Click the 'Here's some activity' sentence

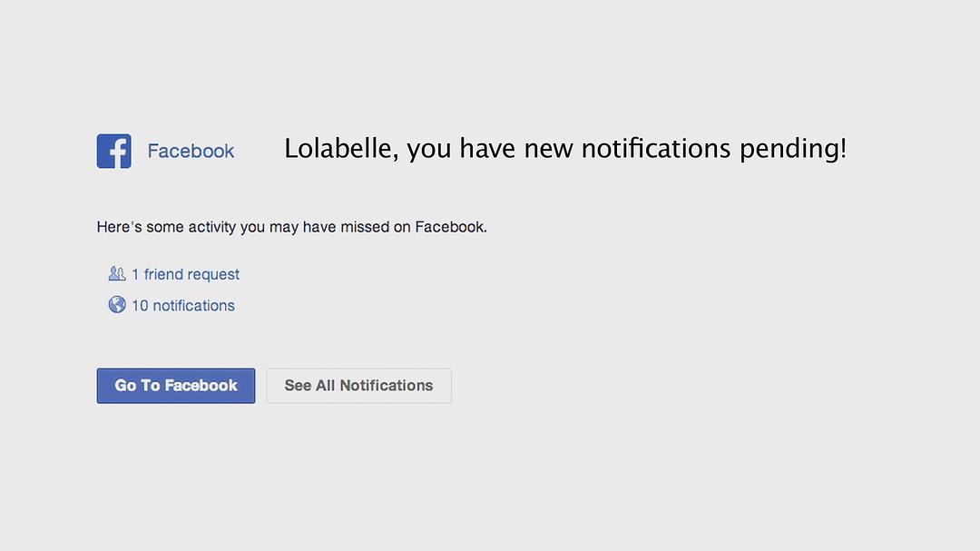[x=291, y=227]
